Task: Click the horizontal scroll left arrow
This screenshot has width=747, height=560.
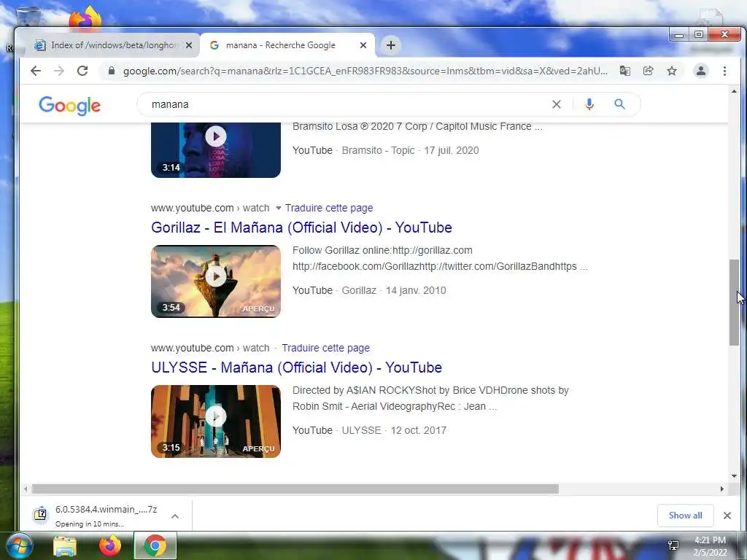Action: pyautogui.click(x=26, y=489)
